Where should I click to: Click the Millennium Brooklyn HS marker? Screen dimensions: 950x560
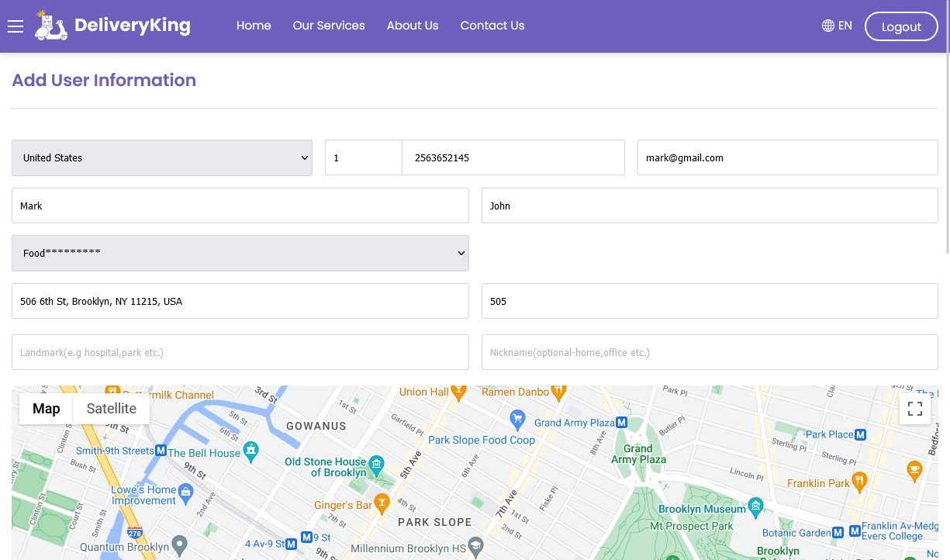476,547
